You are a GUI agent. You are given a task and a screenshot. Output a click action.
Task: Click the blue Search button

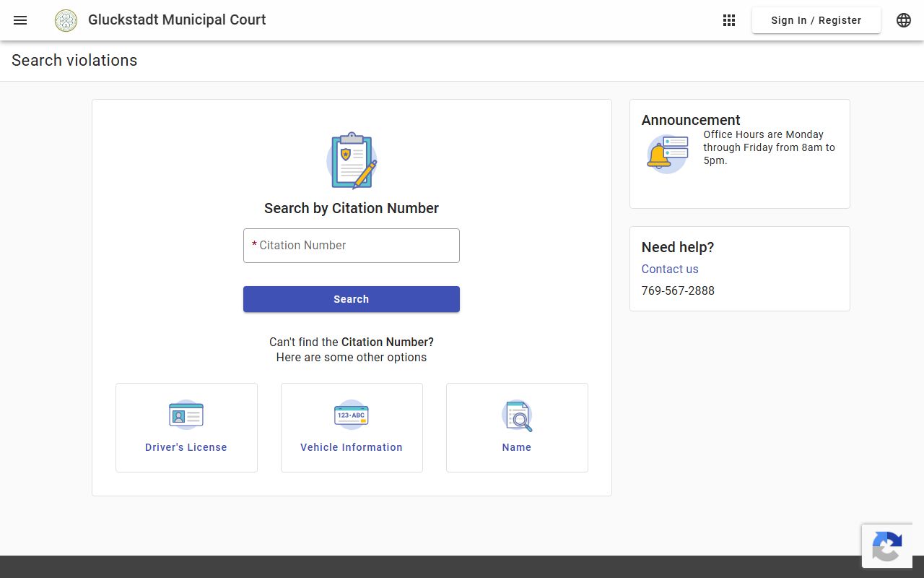[352, 299]
